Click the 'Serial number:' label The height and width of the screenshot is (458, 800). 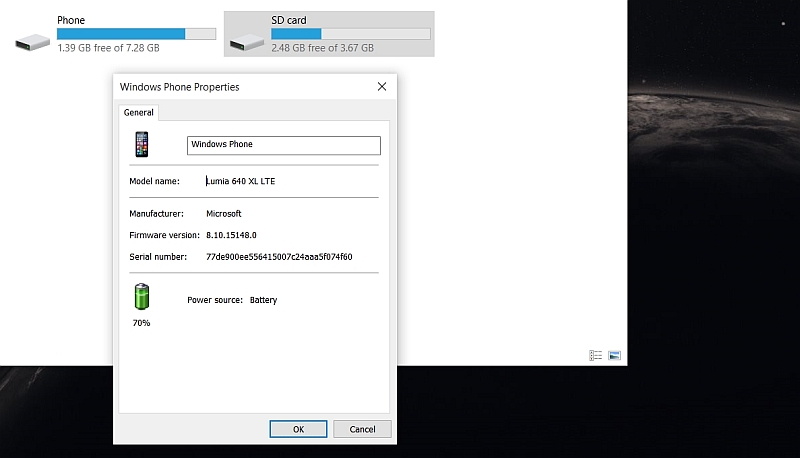[x=158, y=257]
